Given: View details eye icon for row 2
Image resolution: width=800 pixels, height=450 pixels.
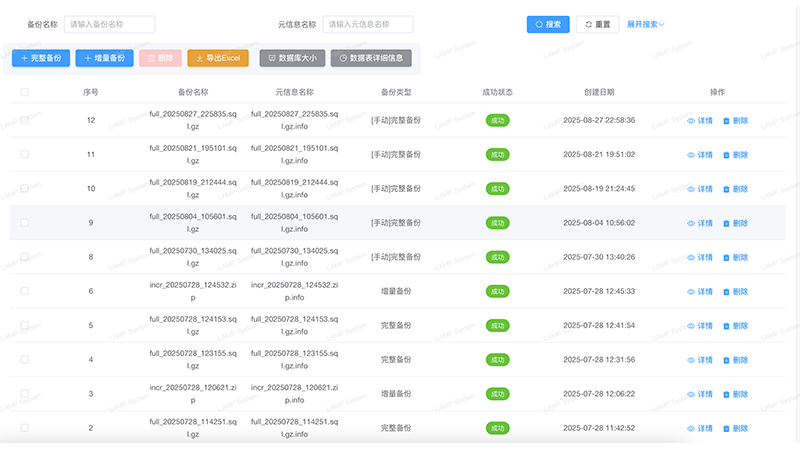Looking at the screenshot, I should pos(691,429).
